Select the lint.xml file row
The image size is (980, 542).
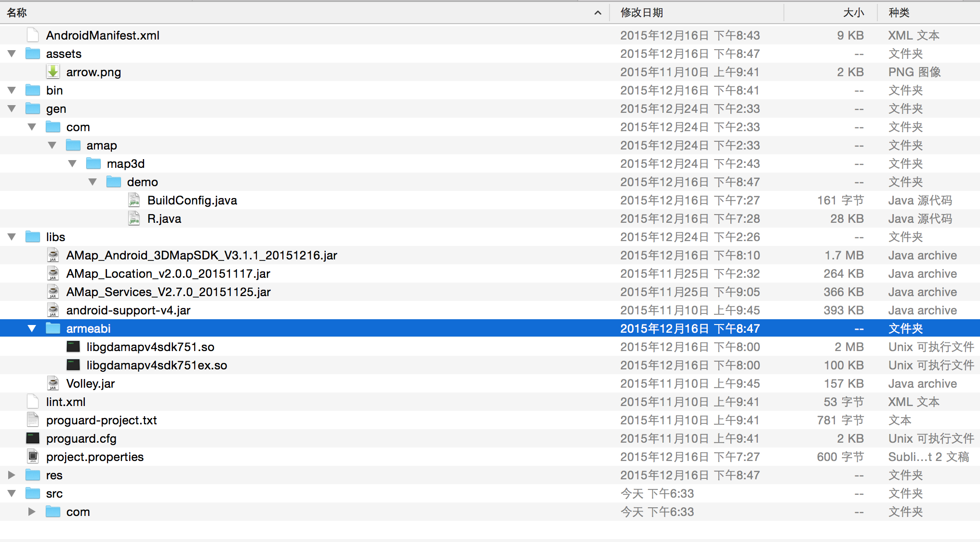tap(66, 402)
